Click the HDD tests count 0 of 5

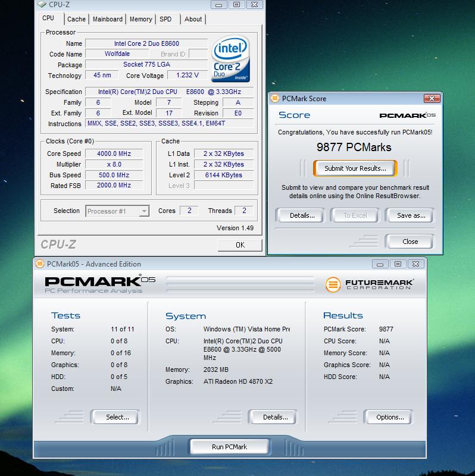pyautogui.click(x=119, y=377)
